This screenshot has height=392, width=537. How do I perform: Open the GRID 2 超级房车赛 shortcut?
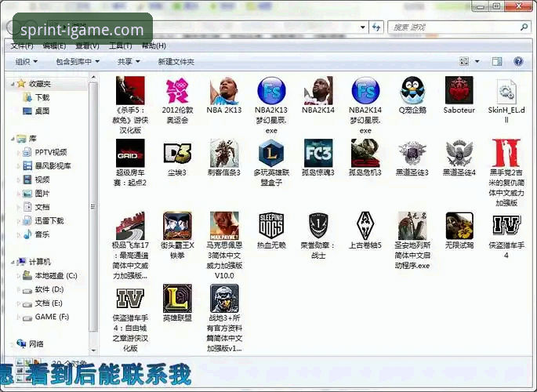(130, 153)
